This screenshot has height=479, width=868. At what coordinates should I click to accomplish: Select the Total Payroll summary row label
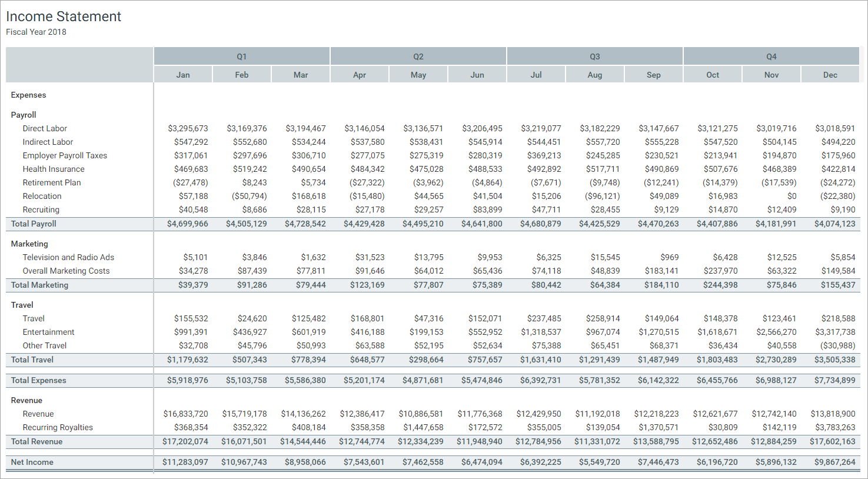(x=34, y=224)
